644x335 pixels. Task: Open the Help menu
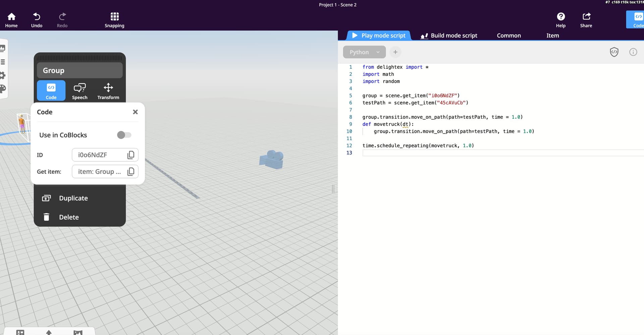click(561, 20)
